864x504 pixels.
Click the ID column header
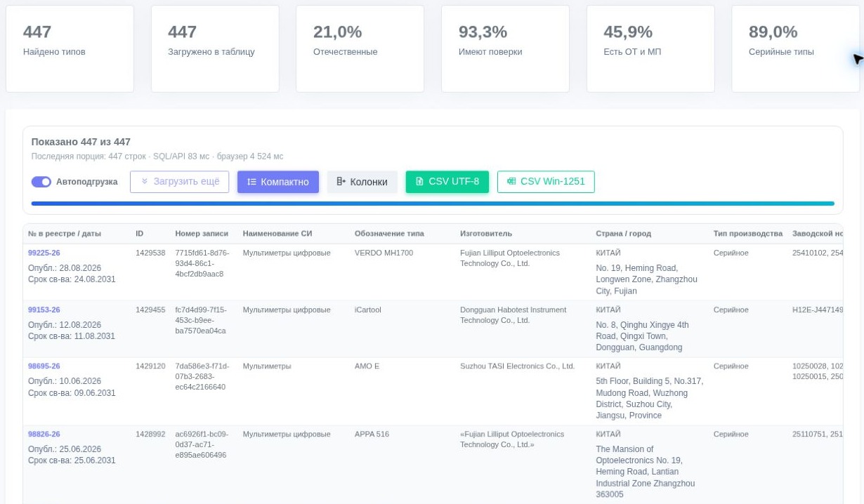139,233
